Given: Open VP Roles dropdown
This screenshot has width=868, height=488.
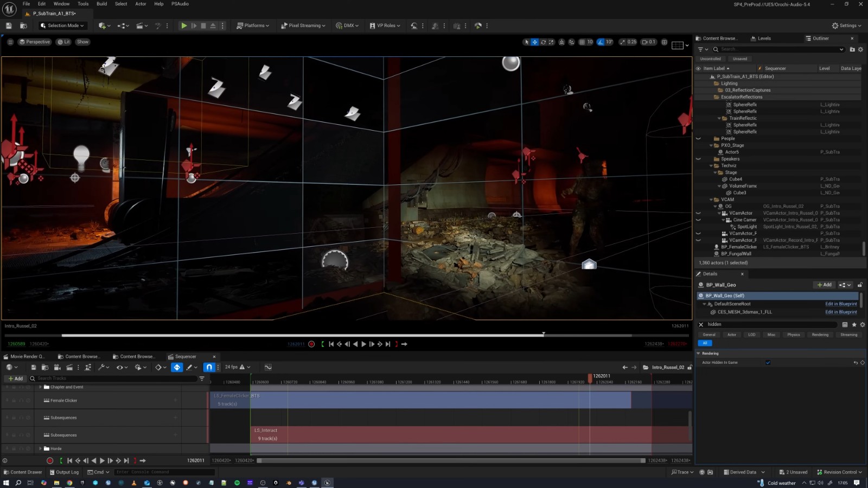Looking at the screenshot, I should pos(385,25).
